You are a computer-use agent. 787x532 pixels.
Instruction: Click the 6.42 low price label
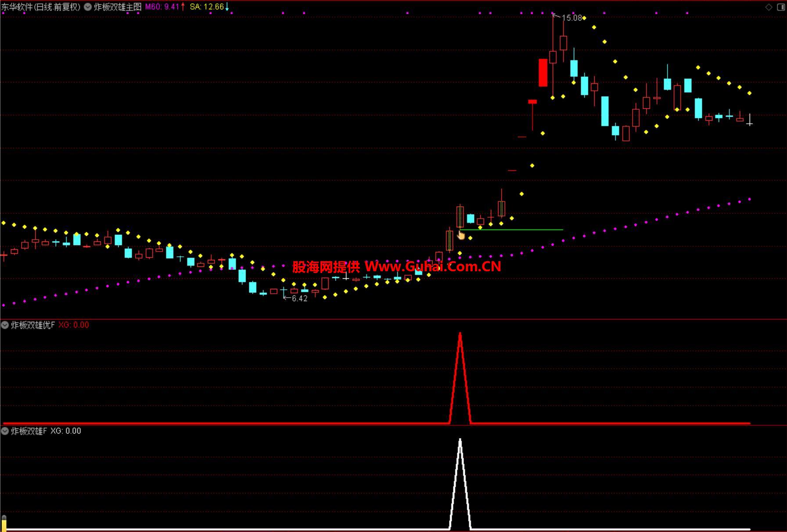point(299,298)
